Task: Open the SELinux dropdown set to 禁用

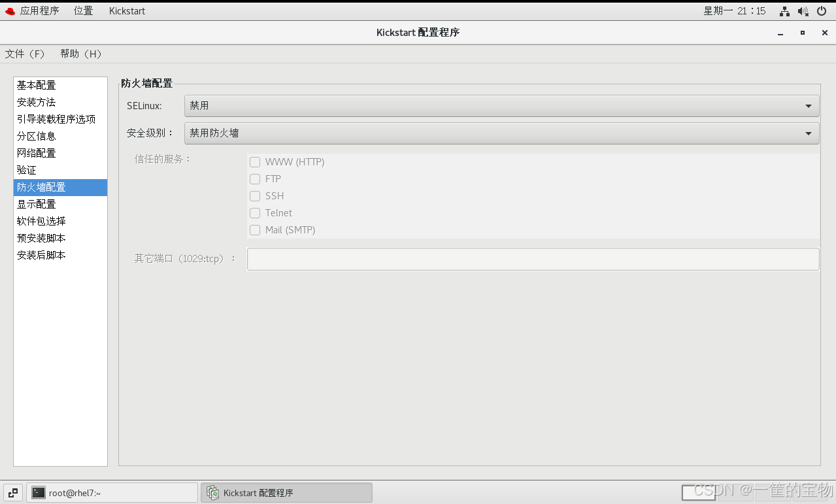Action: pos(501,106)
